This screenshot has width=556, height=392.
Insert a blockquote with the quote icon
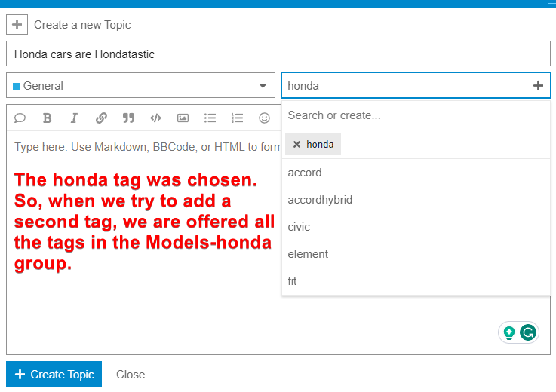tap(128, 118)
